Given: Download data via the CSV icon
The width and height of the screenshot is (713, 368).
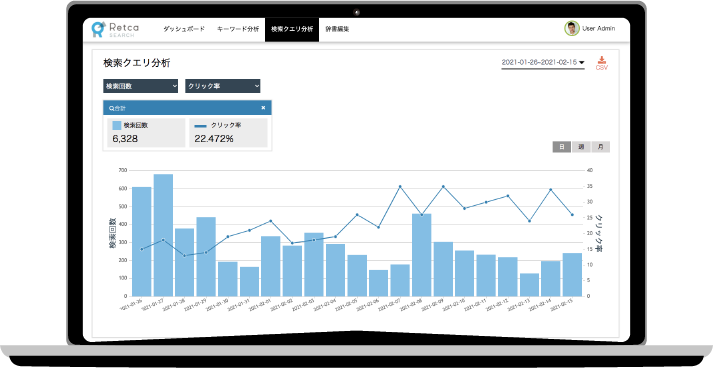Looking at the screenshot, I should click(x=602, y=63).
